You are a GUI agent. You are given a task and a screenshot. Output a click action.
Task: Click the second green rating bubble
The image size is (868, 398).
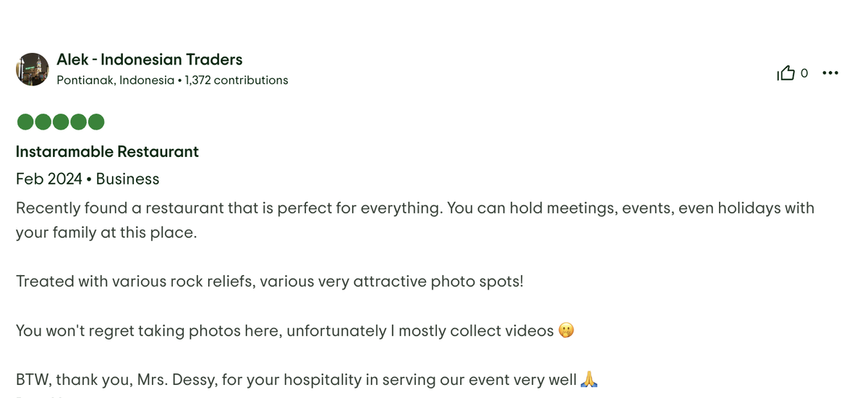click(43, 122)
